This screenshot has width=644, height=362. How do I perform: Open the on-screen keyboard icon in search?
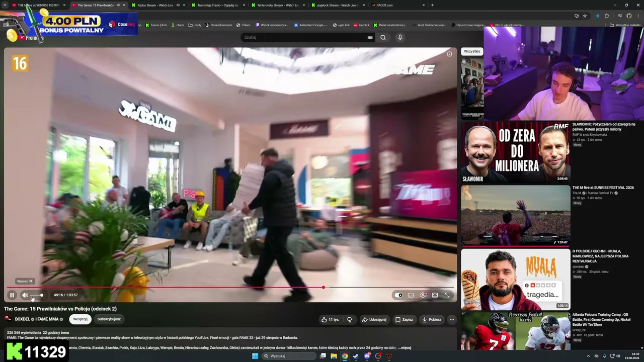[370, 37]
